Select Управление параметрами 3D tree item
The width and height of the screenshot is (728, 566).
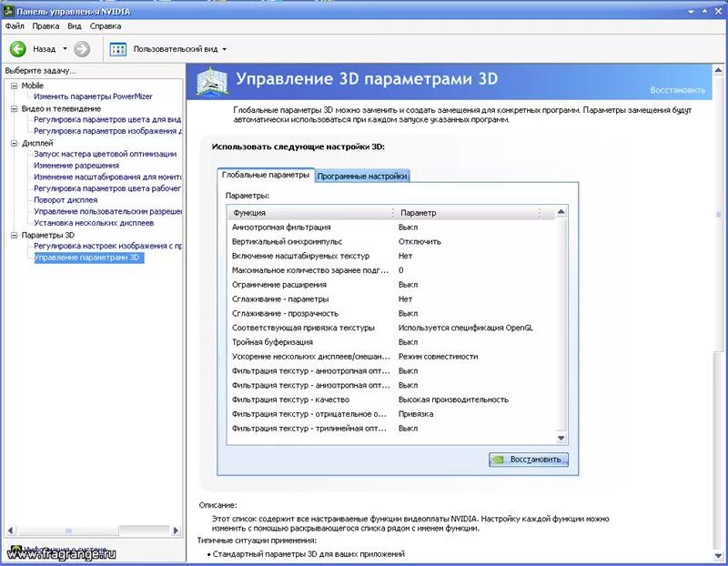tap(89, 258)
